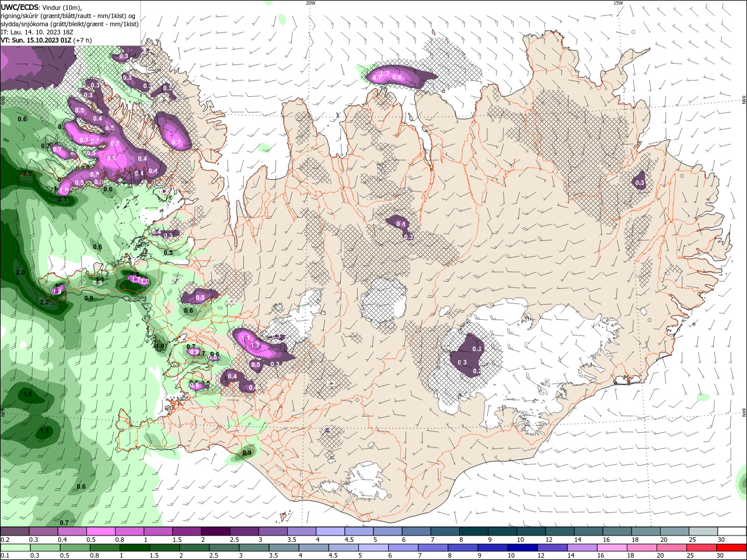Click the 1.0 value on the dark green coastal spot

tap(160, 346)
